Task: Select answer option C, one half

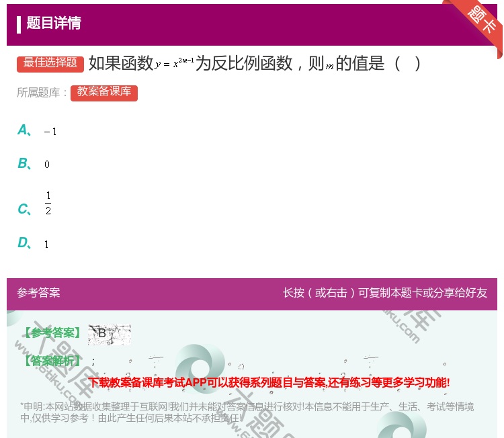Action: pos(34,204)
